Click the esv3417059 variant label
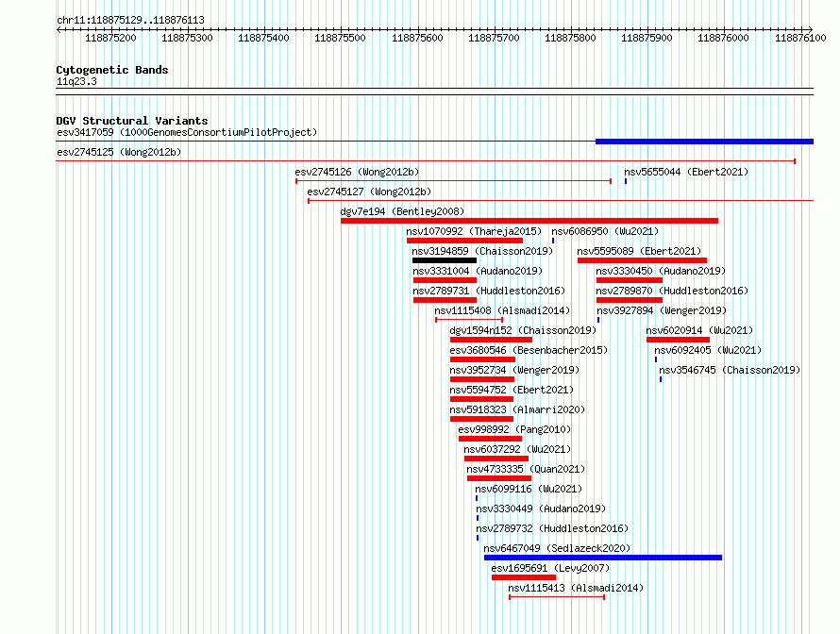840x634 pixels. [x=187, y=132]
